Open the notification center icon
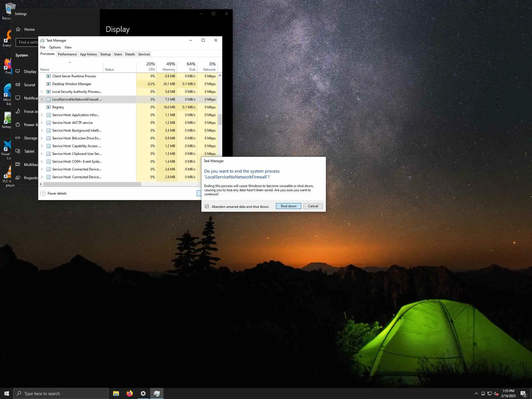Screen dimensions: 532x399 (523, 393)
